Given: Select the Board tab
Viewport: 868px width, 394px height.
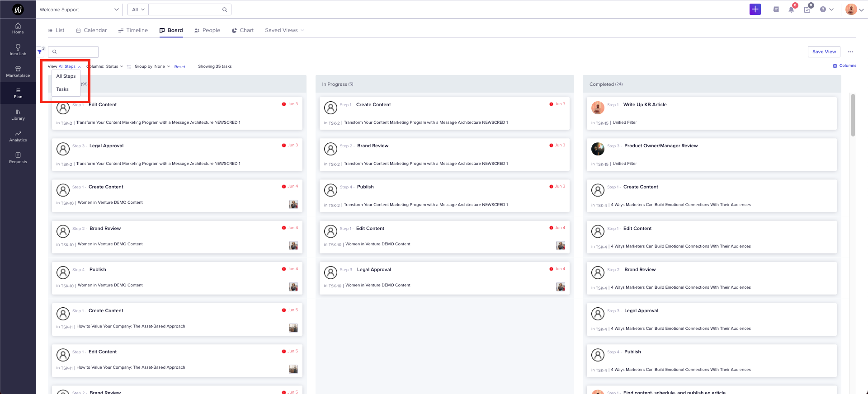Looking at the screenshot, I should pyautogui.click(x=171, y=30).
